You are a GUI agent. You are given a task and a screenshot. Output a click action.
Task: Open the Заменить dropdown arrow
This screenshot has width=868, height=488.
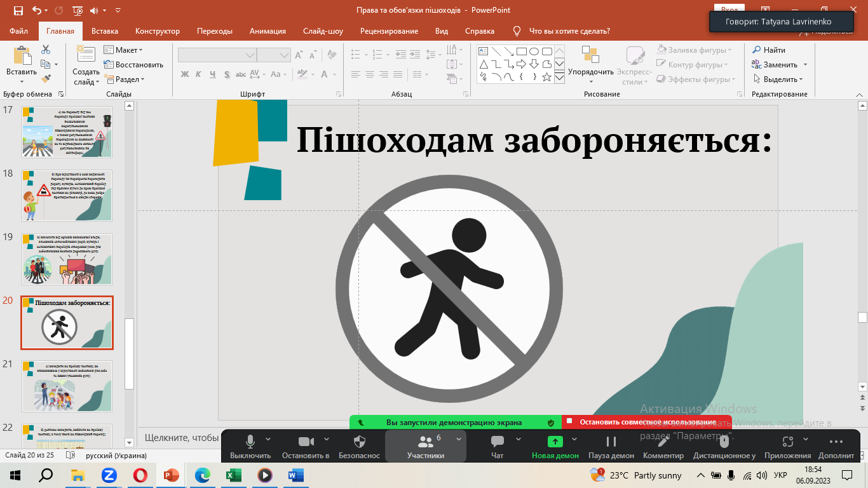(805, 65)
